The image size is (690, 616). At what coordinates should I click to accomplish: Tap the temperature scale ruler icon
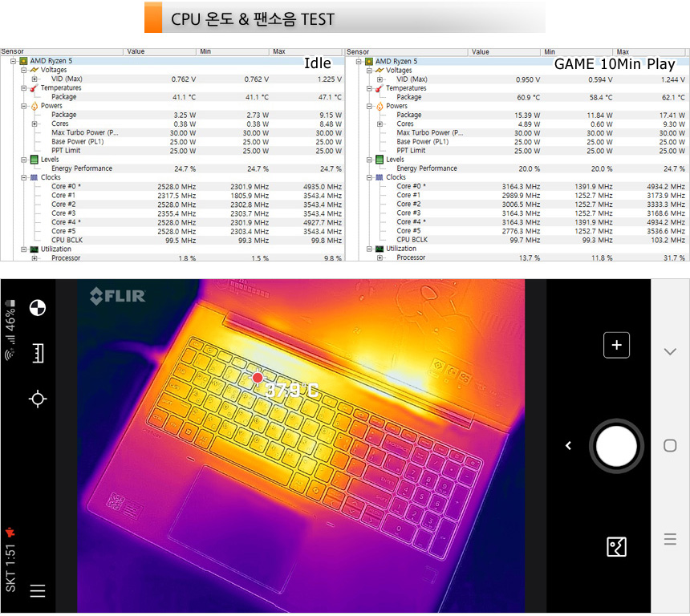pyautogui.click(x=37, y=353)
